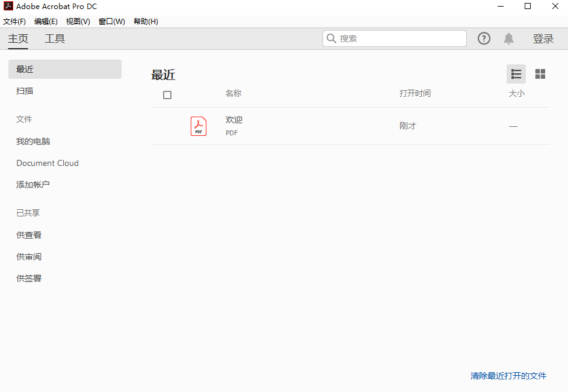Click the PDF icon of 欢迎 file
Screen dimensions: 568x392
pyautogui.click(x=199, y=126)
